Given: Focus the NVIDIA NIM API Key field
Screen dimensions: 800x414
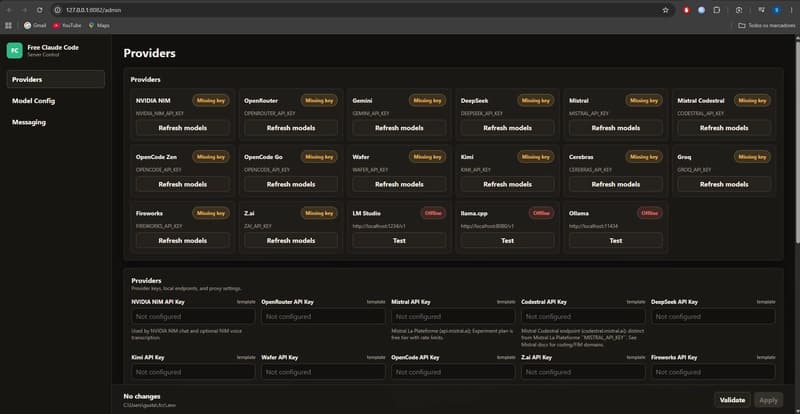Looking at the screenshot, I should click(193, 316).
